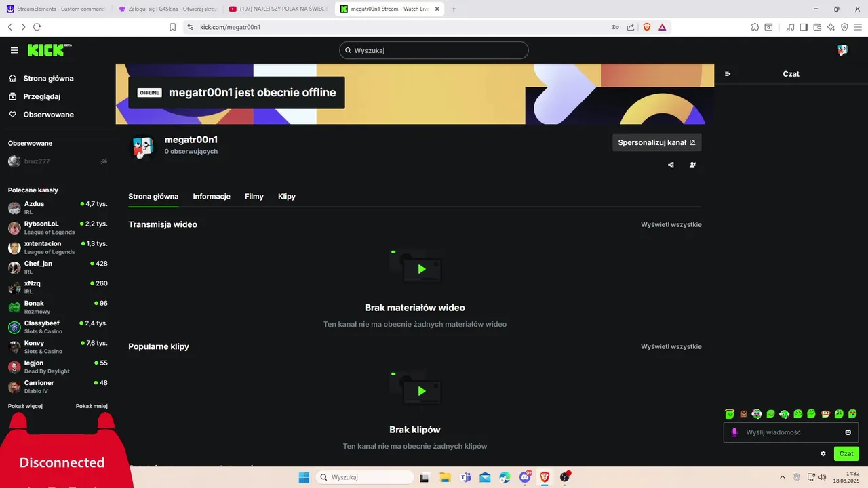This screenshot has width=868, height=488.
Task: Select the Strona główna channel tab
Action: tap(153, 197)
